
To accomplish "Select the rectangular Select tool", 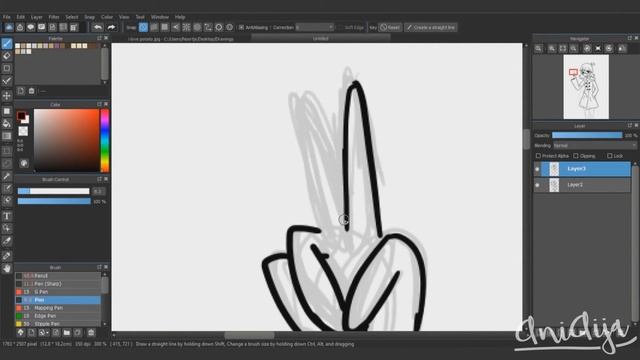I will (x=7, y=151).
